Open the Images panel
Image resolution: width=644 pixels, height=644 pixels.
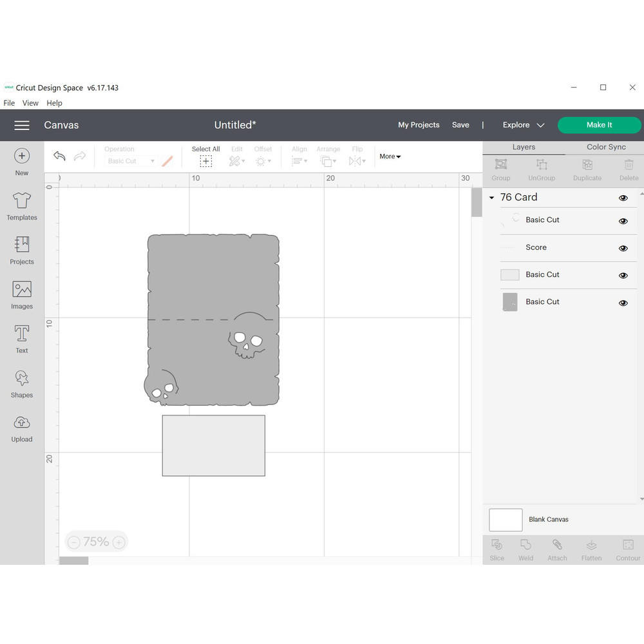[x=22, y=290]
